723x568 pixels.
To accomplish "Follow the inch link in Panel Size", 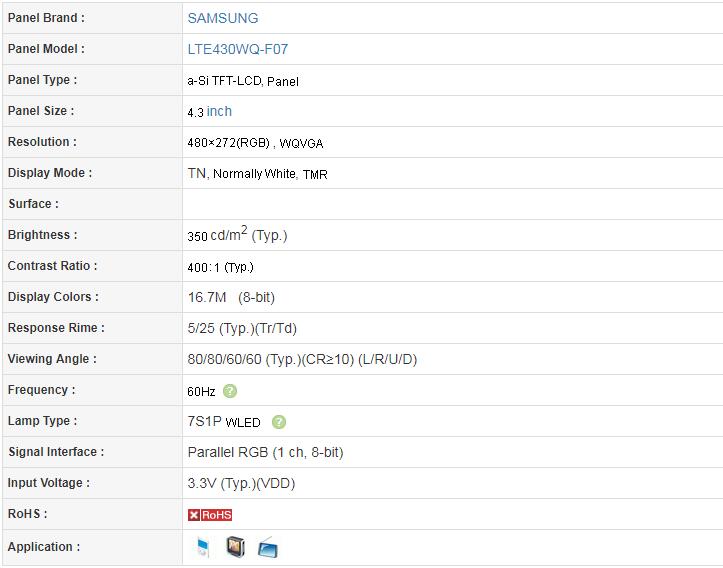I will (219, 111).
